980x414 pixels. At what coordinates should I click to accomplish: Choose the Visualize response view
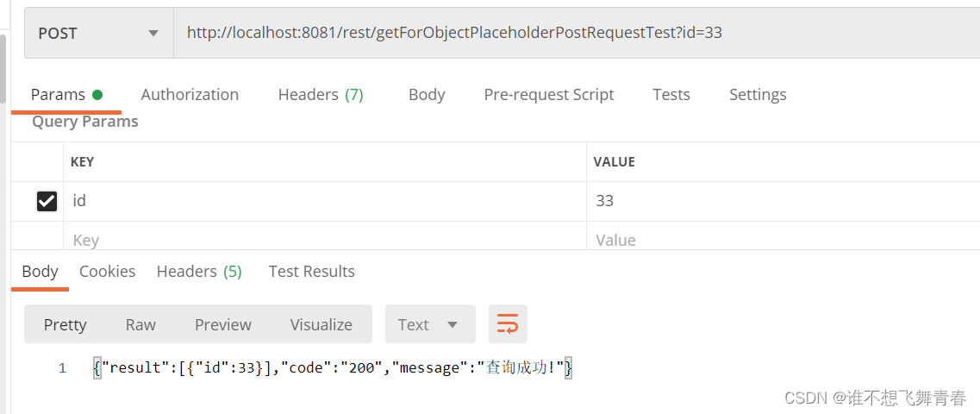321,324
